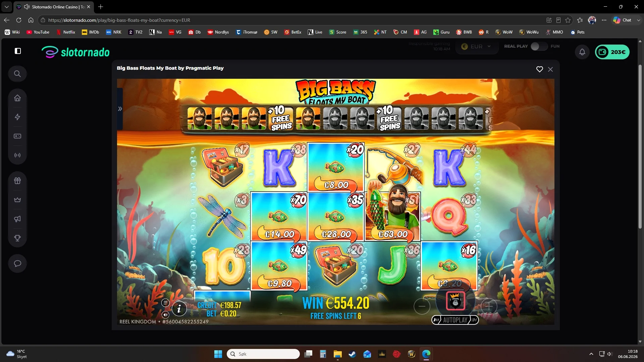Close the Big Bass game panel
644x362 pixels.
tap(550, 69)
